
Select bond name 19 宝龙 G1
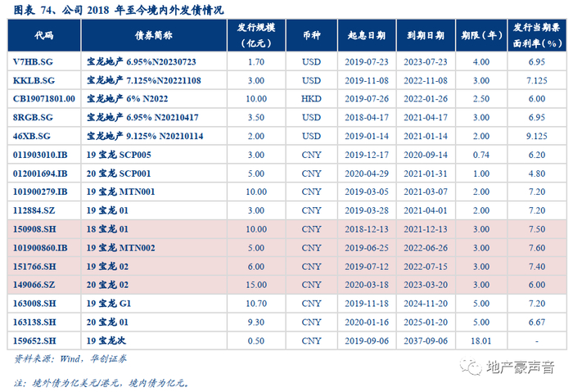(109, 304)
